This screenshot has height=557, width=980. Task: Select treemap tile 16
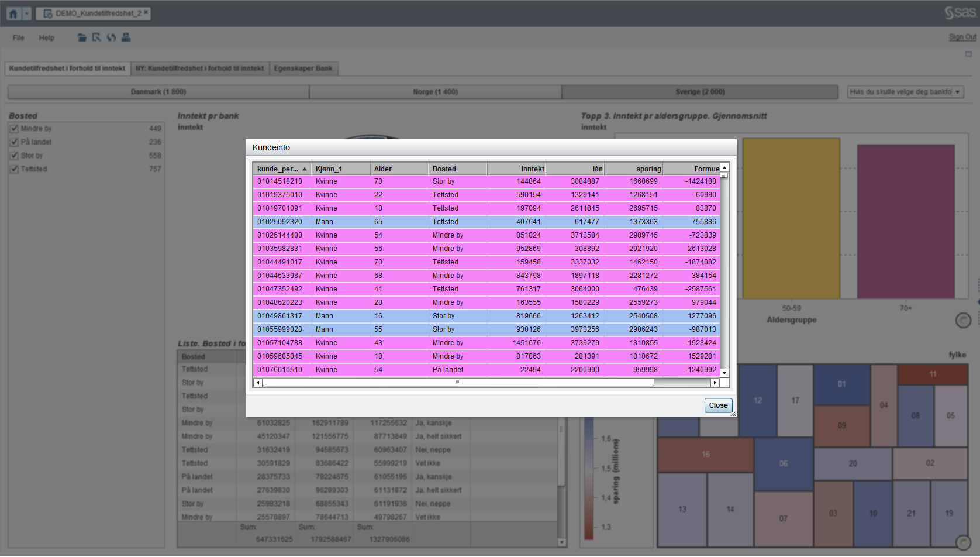click(706, 455)
